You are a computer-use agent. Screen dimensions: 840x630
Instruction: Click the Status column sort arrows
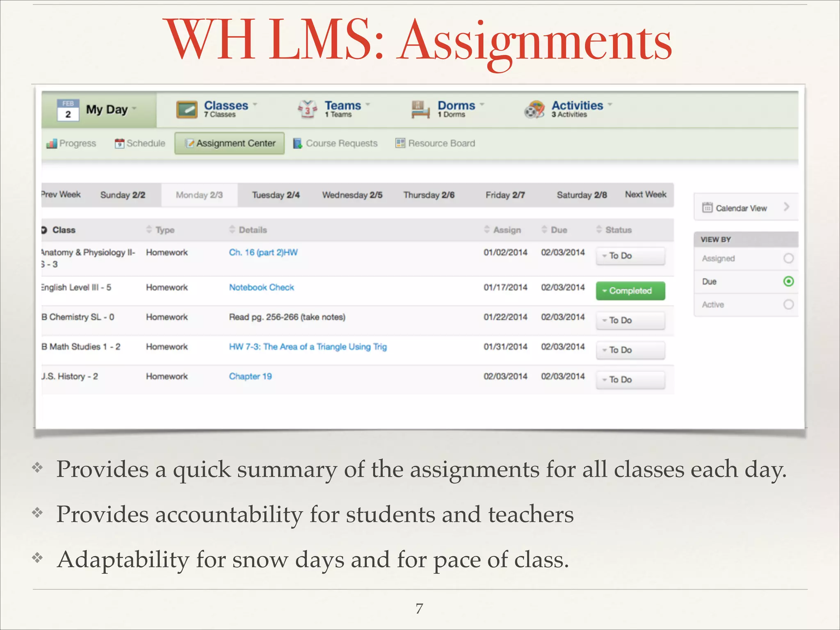(x=599, y=230)
